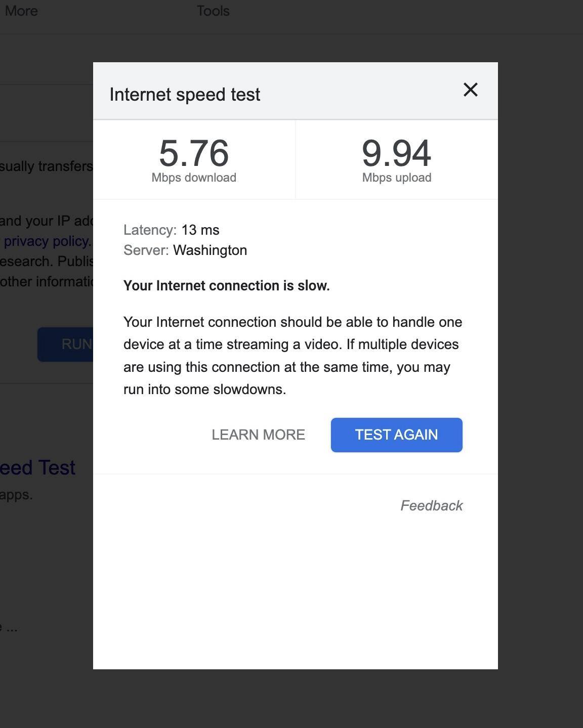Open the LEARN MORE link
Screen dimensions: 583x728
[x=258, y=435]
